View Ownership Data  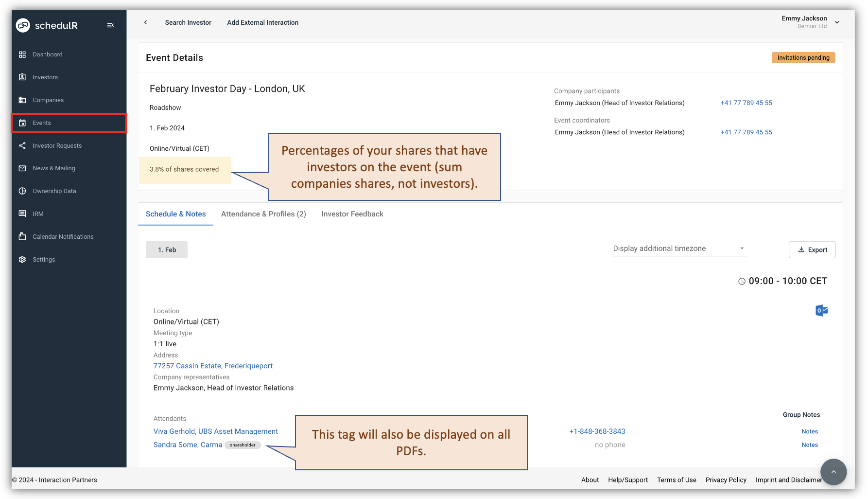[x=54, y=191]
